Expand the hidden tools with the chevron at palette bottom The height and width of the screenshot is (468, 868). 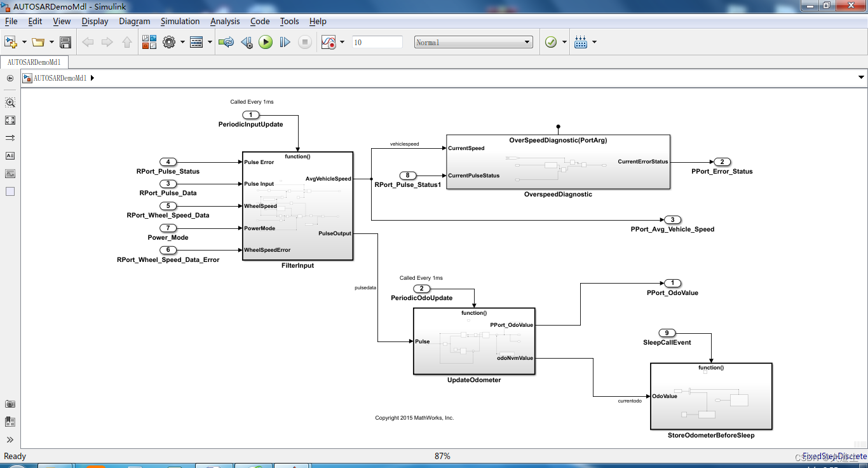[x=9, y=439]
